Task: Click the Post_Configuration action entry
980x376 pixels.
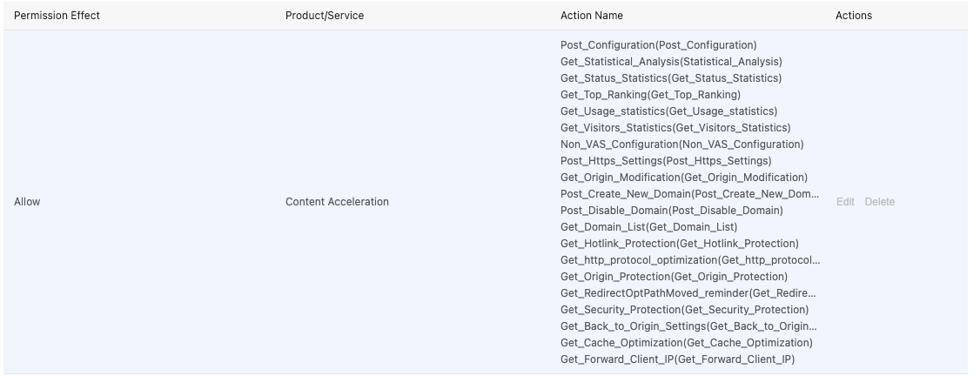Action: [x=658, y=45]
